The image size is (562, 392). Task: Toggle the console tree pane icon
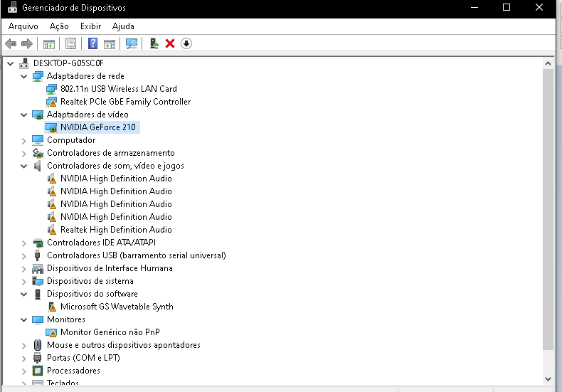pos(49,43)
